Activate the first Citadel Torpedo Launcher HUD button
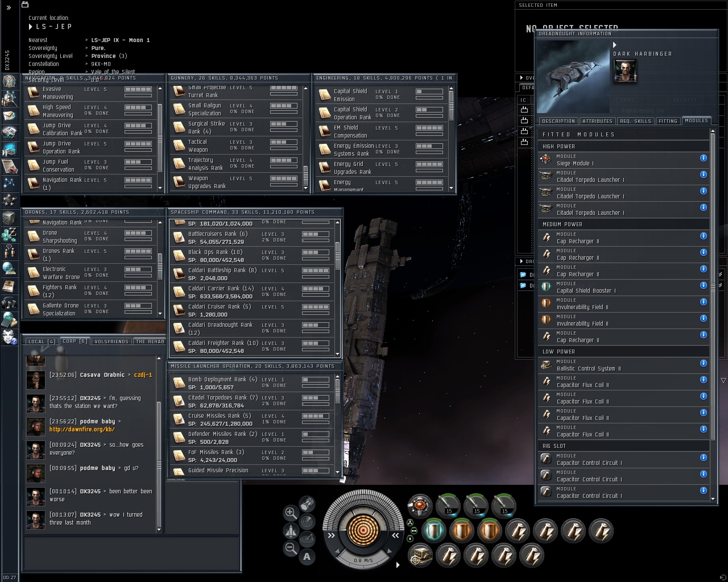The image size is (728, 582). tap(448, 506)
